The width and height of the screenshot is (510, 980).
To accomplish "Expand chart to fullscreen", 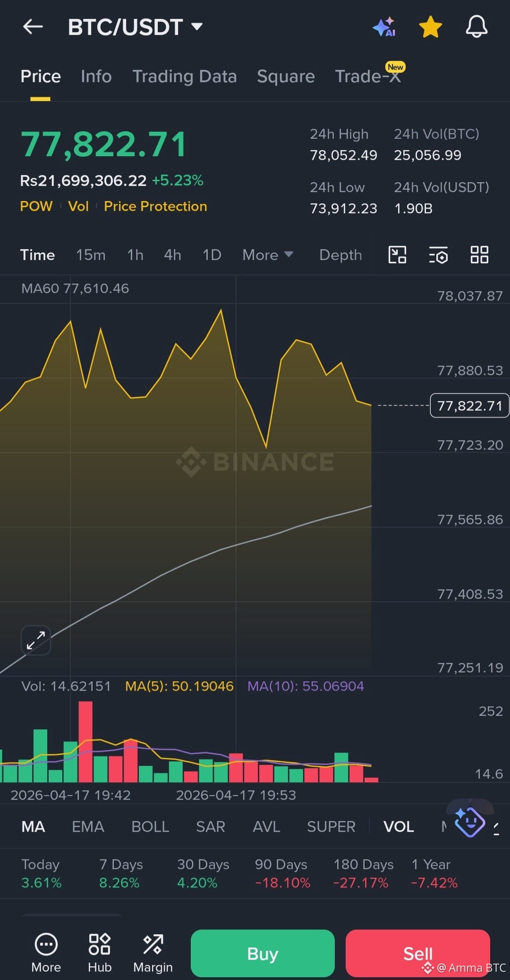I will pyautogui.click(x=36, y=640).
